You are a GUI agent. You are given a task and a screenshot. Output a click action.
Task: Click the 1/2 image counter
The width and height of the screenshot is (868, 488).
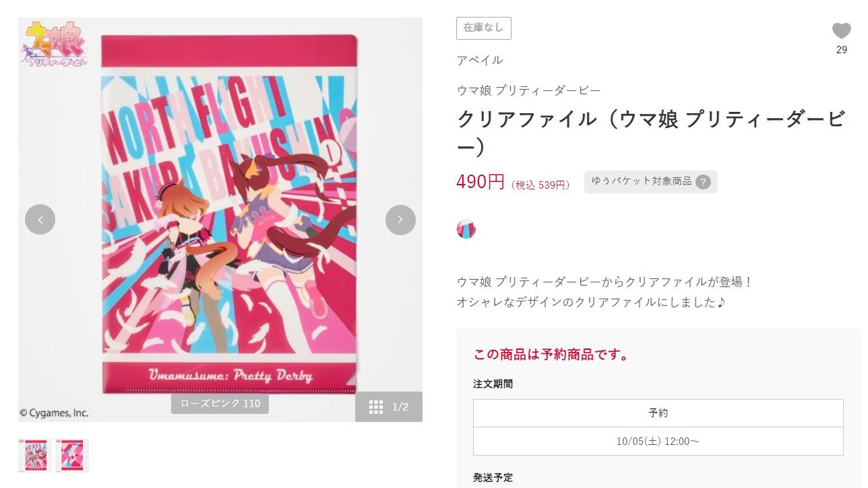pyautogui.click(x=400, y=406)
